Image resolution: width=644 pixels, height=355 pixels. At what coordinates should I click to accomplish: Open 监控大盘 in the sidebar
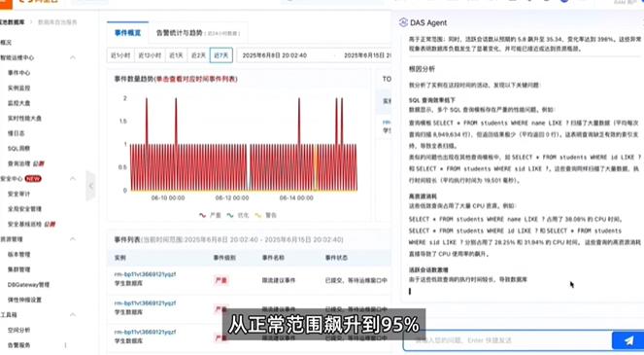click(x=18, y=103)
